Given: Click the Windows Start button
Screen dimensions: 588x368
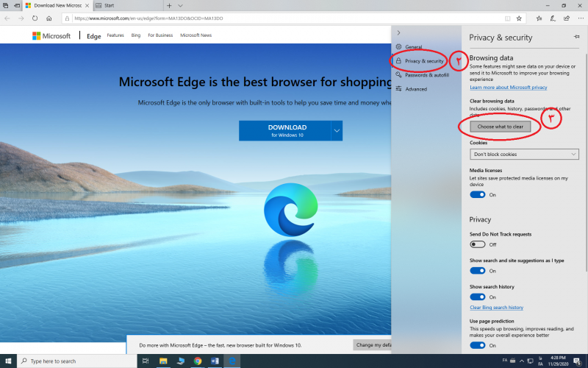Looking at the screenshot, I should [x=8, y=361].
